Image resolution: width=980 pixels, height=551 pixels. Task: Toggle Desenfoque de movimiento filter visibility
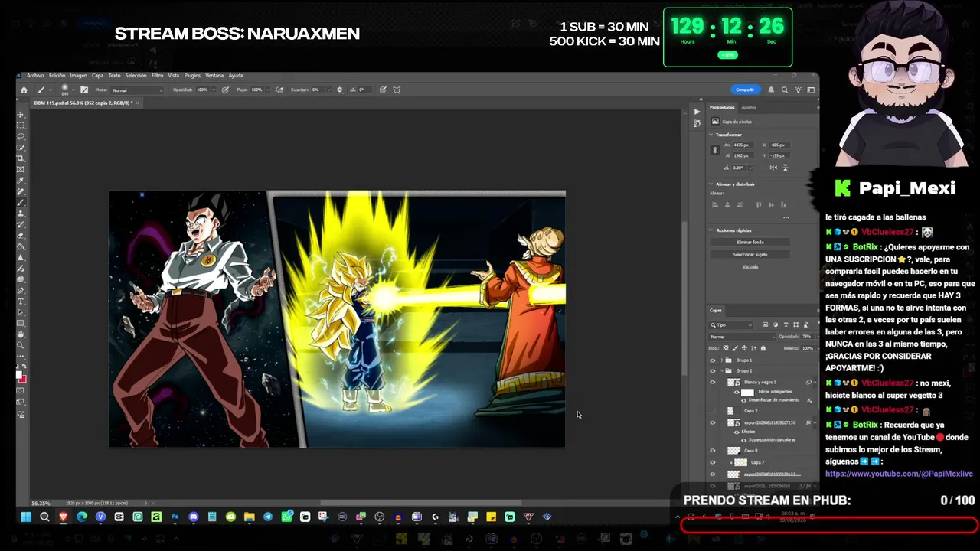(x=743, y=400)
